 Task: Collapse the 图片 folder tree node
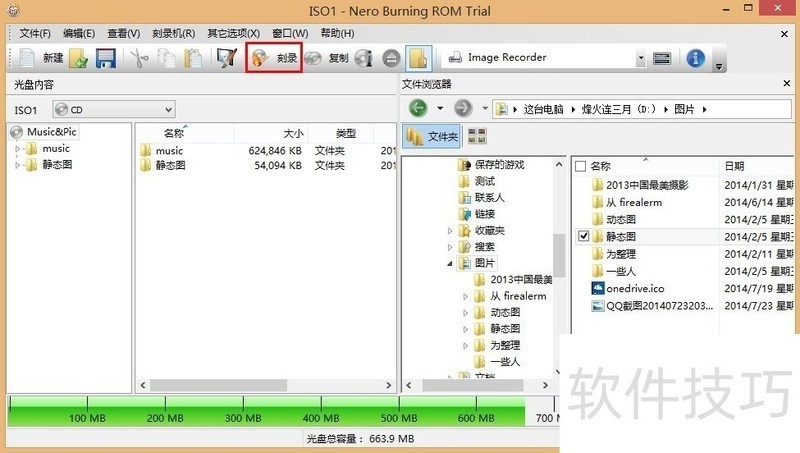(x=449, y=264)
